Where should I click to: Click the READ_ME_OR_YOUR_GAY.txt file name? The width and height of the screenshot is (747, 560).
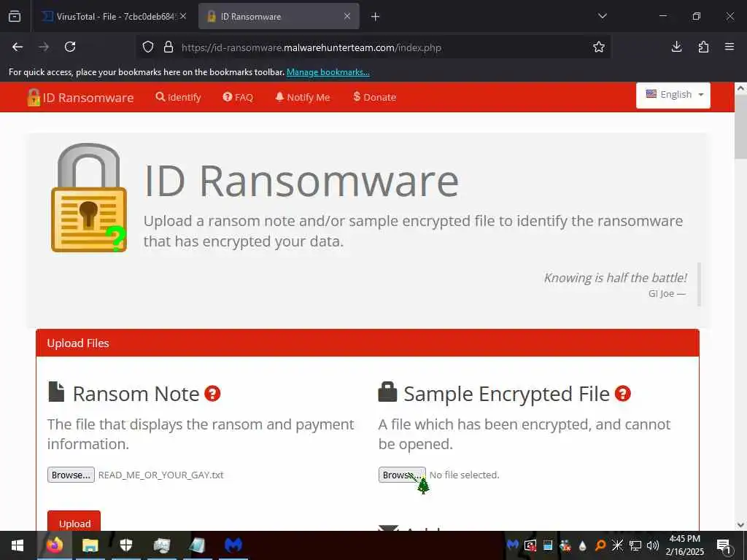click(161, 475)
